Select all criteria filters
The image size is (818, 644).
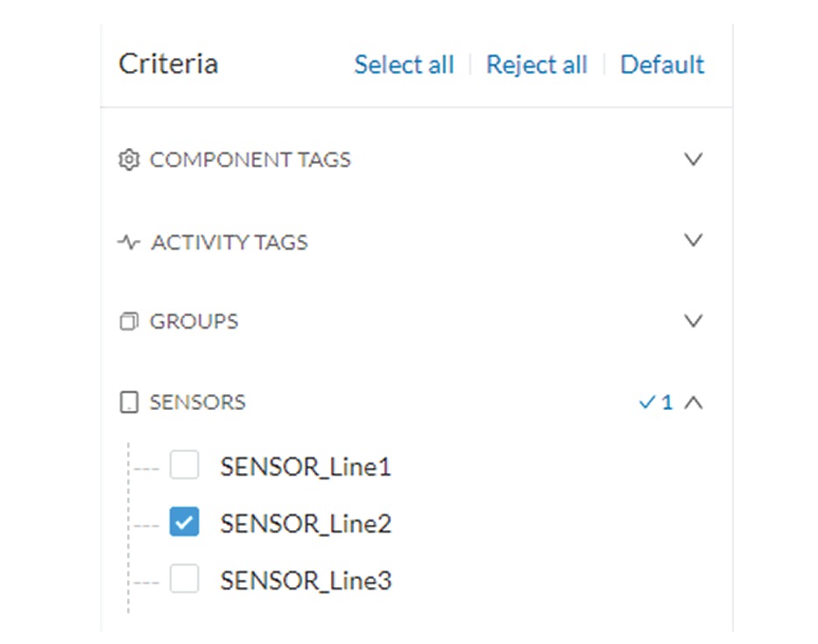pyautogui.click(x=404, y=64)
